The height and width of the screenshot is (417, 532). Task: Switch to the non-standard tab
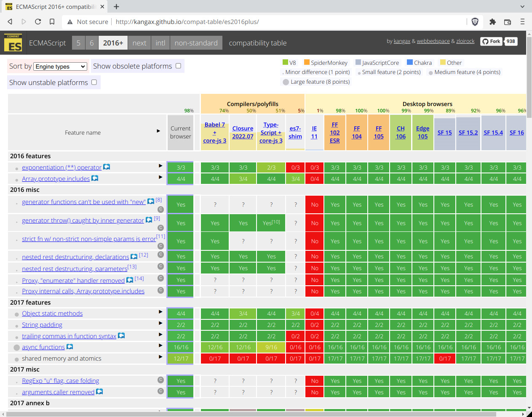196,42
